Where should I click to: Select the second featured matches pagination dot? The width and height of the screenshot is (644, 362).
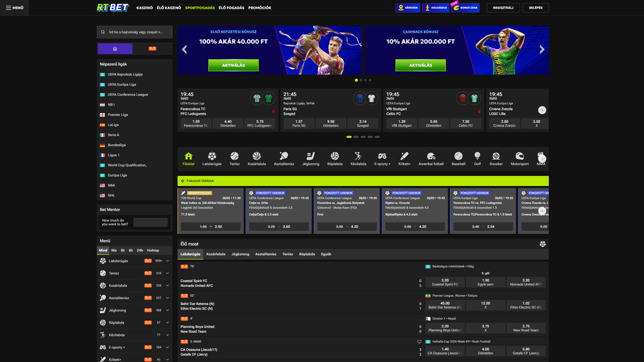click(356, 137)
